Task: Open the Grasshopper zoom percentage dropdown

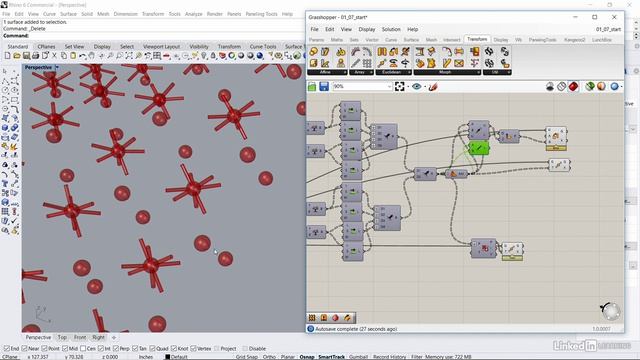Action: click(x=389, y=87)
